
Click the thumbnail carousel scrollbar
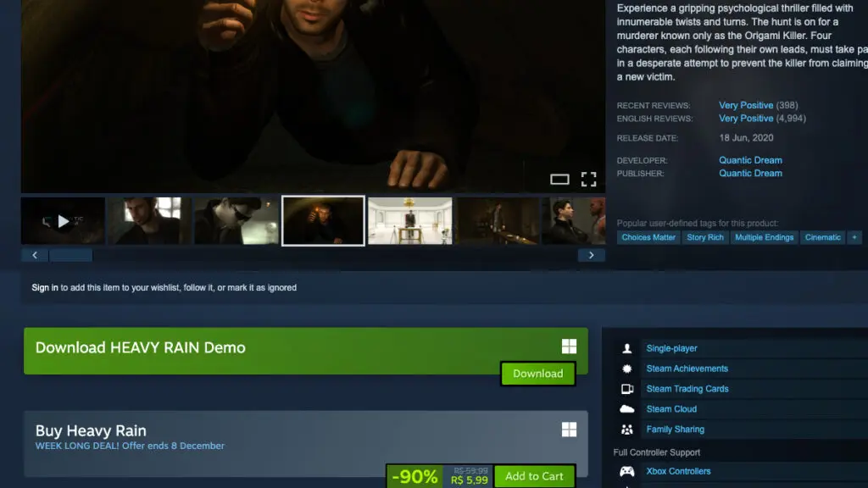[x=71, y=255]
